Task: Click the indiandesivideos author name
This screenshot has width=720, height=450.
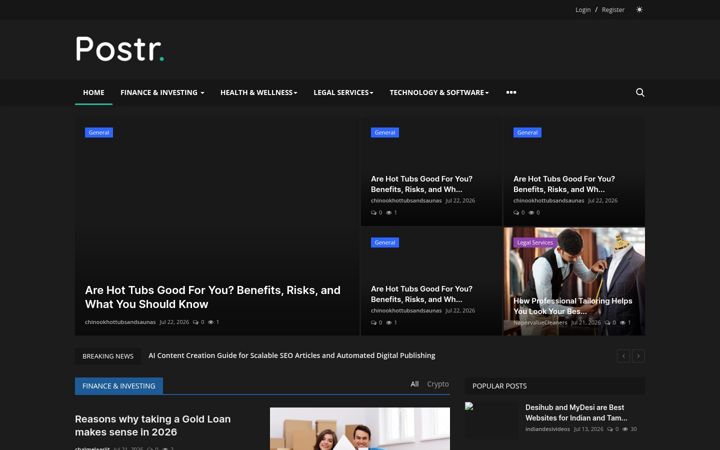Action: [547, 429]
